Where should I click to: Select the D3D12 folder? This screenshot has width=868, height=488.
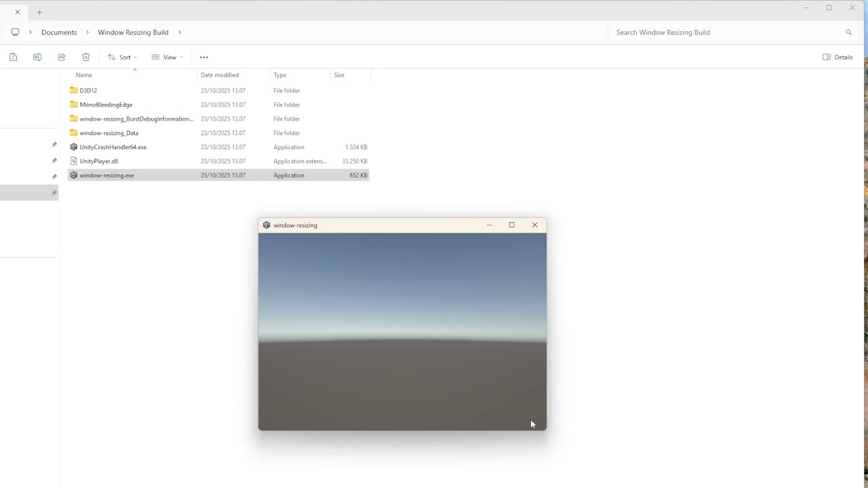click(88, 90)
